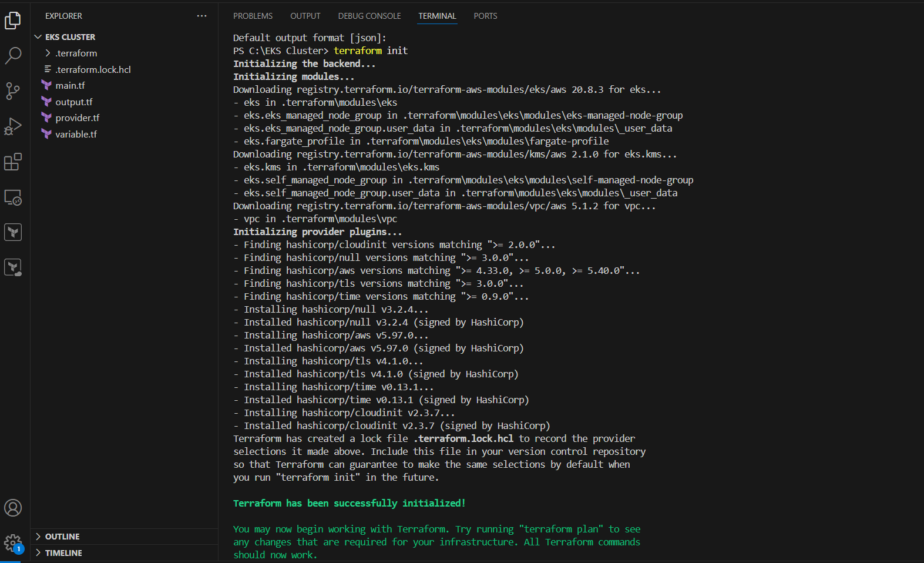Viewport: 924px width, 563px height.
Task: Click the 'Installed hashicorp/null v3.2.4' line
Action: pos(378,322)
